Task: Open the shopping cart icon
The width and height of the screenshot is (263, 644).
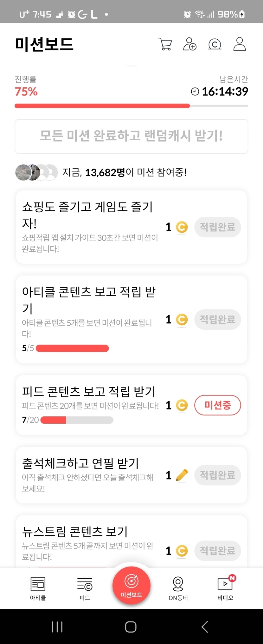Action: pyautogui.click(x=165, y=44)
